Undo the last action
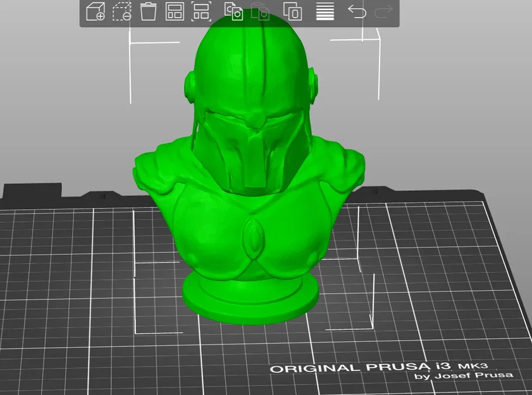 (x=357, y=11)
